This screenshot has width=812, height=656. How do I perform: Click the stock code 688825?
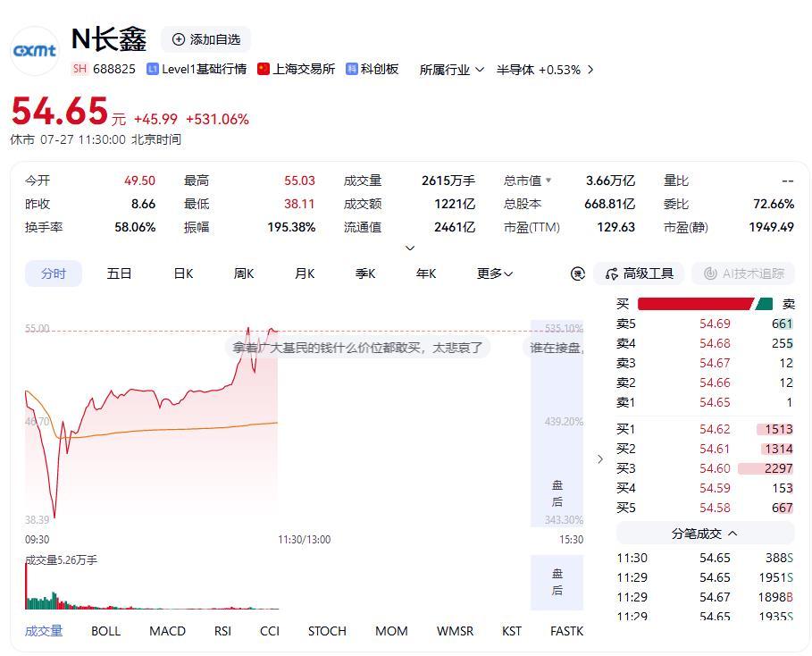[114, 69]
